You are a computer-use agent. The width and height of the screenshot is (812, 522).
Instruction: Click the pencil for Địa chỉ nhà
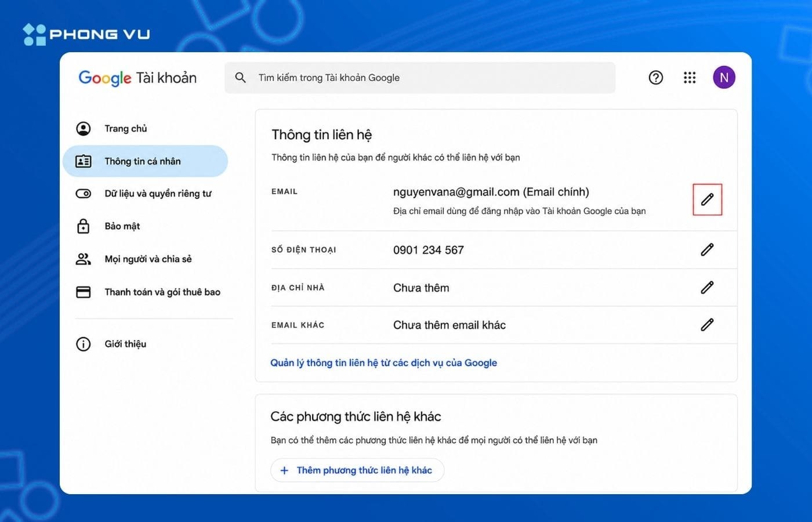point(707,287)
